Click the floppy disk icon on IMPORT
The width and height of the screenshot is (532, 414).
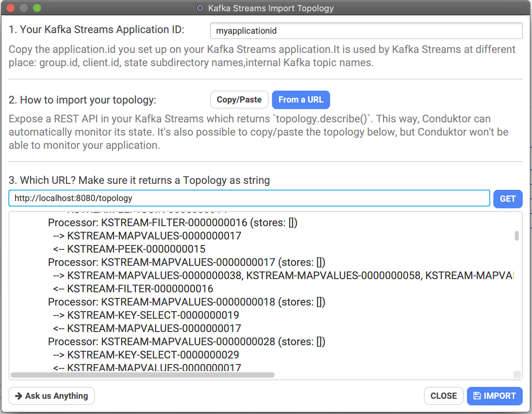[x=477, y=396]
